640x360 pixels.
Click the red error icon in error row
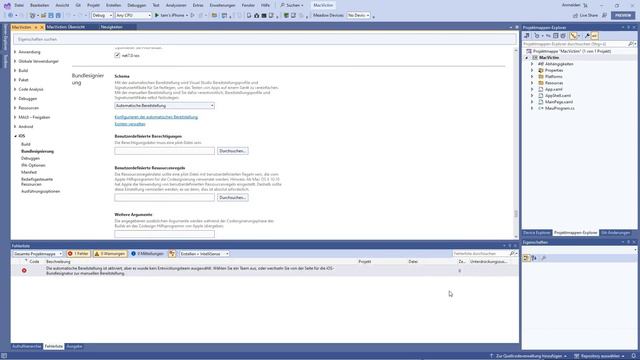[x=24, y=271]
